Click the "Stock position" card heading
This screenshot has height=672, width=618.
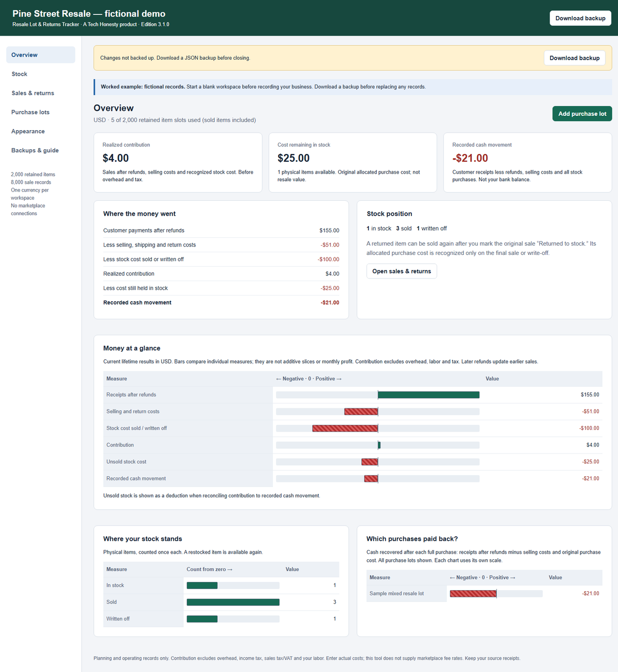(389, 214)
